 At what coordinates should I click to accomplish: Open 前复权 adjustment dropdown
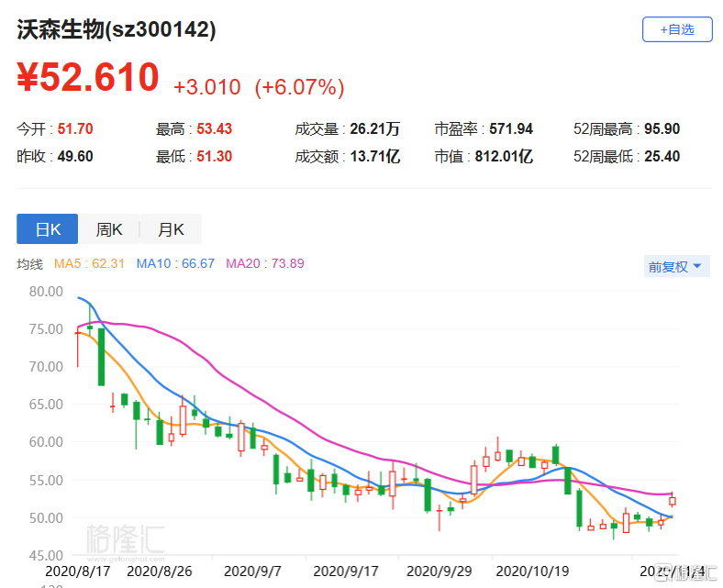[676, 267]
